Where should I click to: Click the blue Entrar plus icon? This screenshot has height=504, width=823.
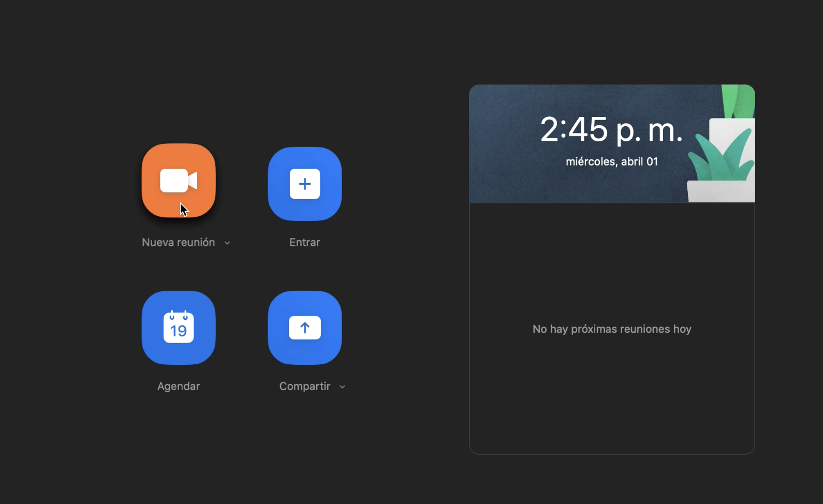pos(305,184)
